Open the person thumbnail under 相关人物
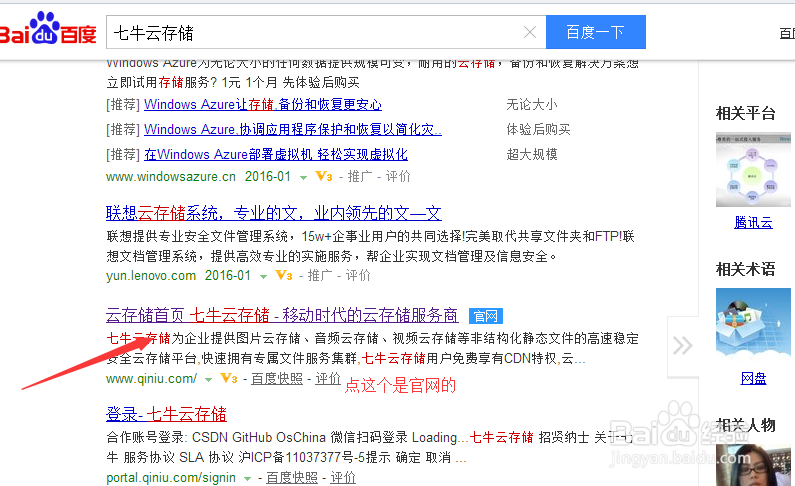The height and width of the screenshot is (486, 795). tap(753, 465)
